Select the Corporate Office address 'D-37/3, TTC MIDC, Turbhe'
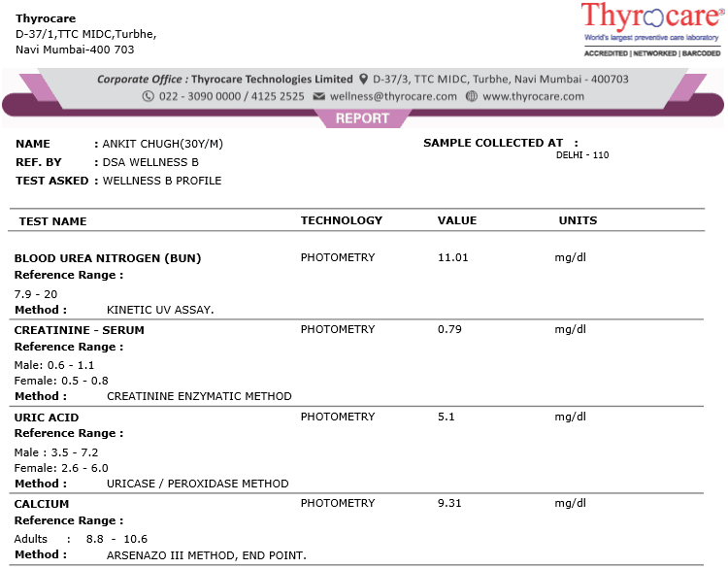 coord(440,80)
